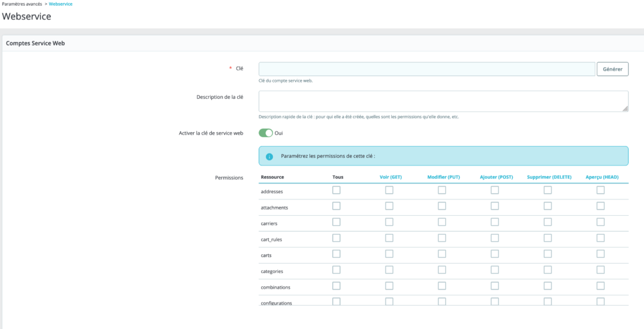Enable Ajouter (POST) for carriers
644x329 pixels.
495,222
